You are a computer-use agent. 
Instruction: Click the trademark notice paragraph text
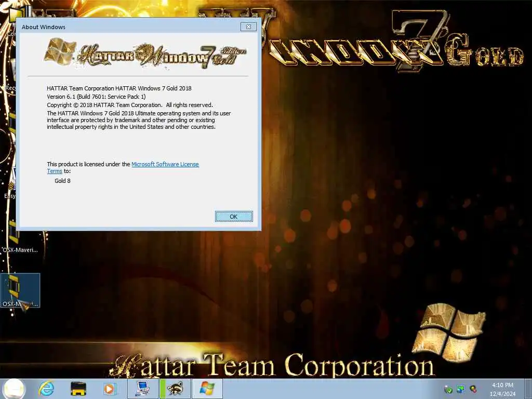(139, 120)
